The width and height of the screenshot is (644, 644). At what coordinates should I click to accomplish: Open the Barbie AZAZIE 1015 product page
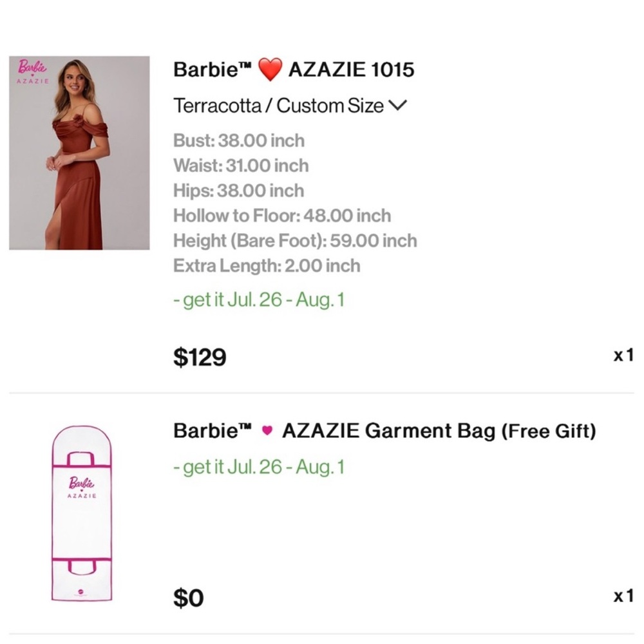pos(294,70)
